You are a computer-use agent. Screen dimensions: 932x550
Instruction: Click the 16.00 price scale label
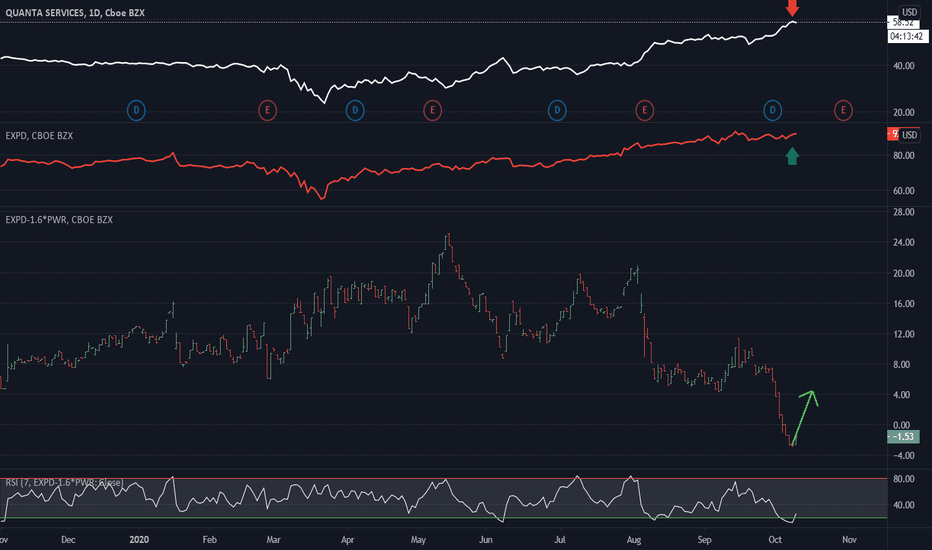[903, 304]
